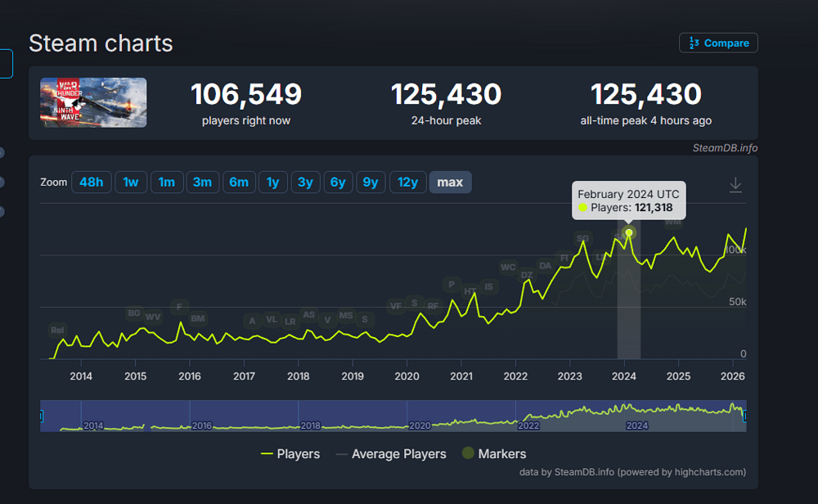The image size is (818, 504).
Task: Open the War Thunder game thumbnail
Action: pos(94,102)
